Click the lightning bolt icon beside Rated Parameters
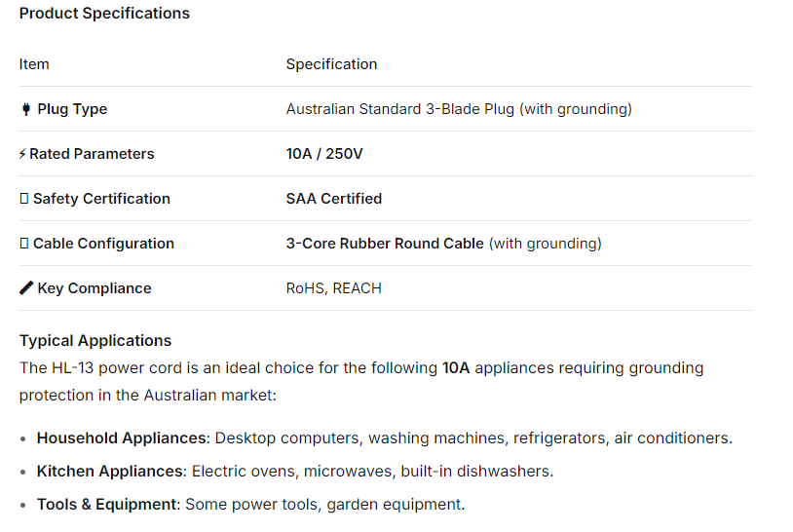This screenshot has width=793, height=532. tap(22, 154)
